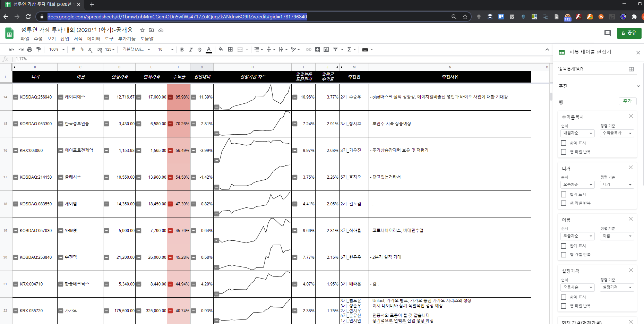Viewport: 644px width, 324px height.
Task: Click the print icon
Action: click(x=30, y=50)
